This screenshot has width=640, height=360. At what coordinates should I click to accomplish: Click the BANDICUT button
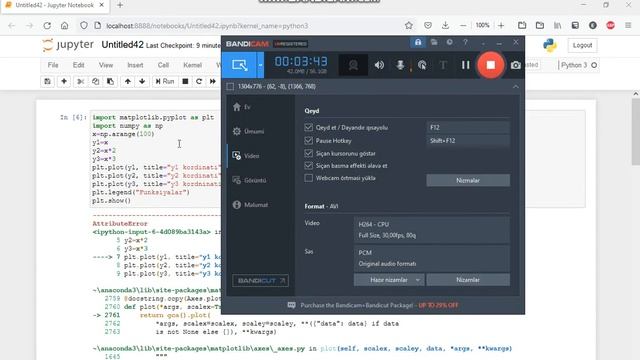(x=260, y=280)
